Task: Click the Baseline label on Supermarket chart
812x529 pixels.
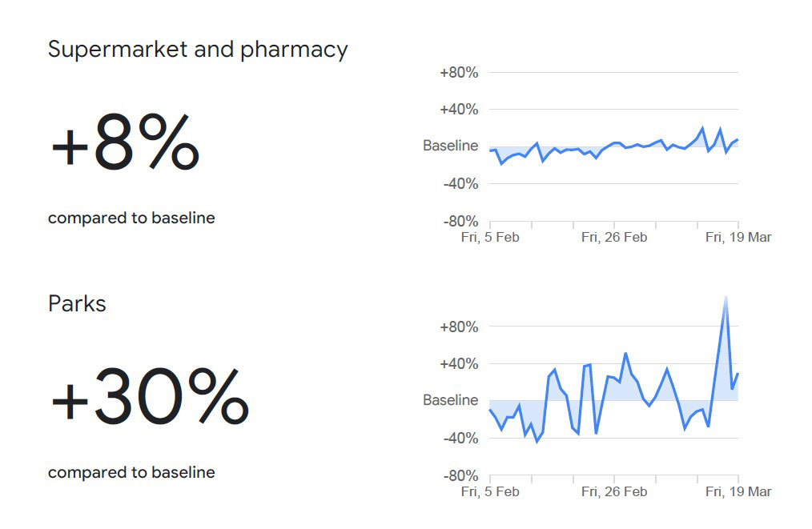Action: (x=450, y=146)
